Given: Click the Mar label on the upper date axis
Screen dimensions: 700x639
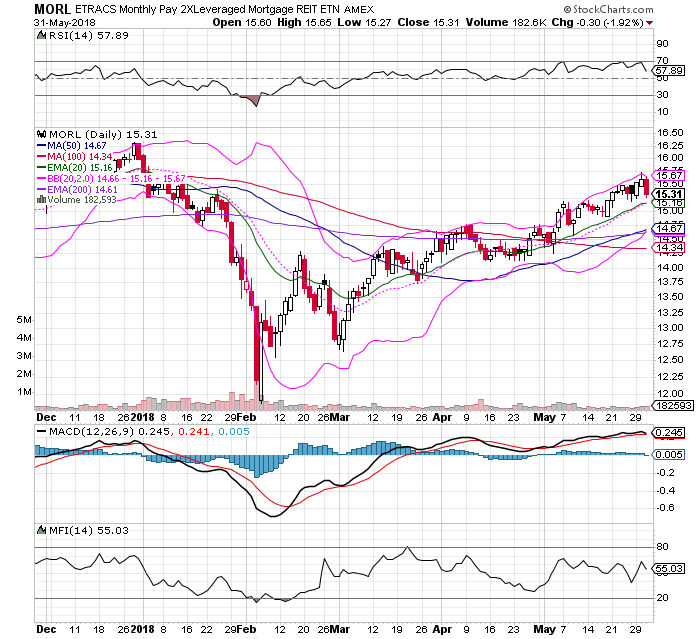Looking at the screenshot, I should pos(340,417).
